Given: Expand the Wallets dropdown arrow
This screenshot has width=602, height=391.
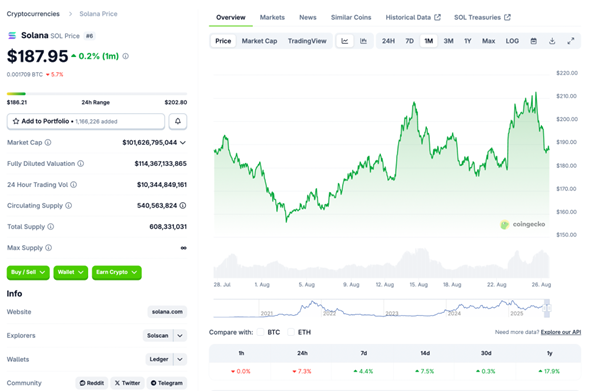Looking at the screenshot, I should tap(180, 359).
